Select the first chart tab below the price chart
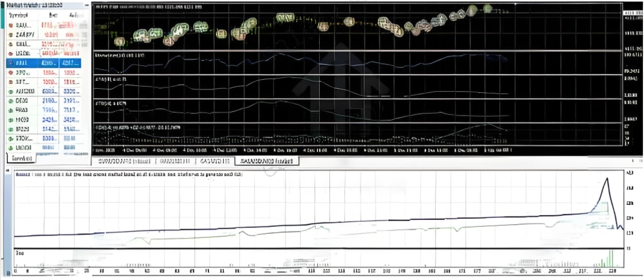The width and height of the screenshot is (644, 280). point(125,162)
